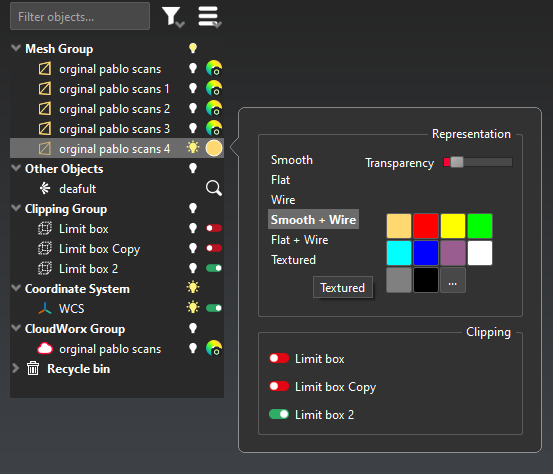Image resolution: width=553 pixels, height=474 pixels.
Task: Pick the purple color swatch
Action: [453, 253]
